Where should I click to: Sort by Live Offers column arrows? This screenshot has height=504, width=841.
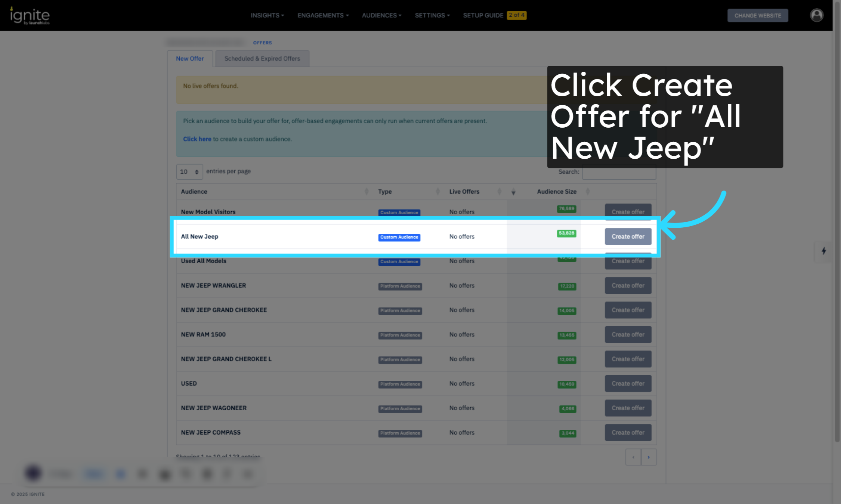[499, 192]
